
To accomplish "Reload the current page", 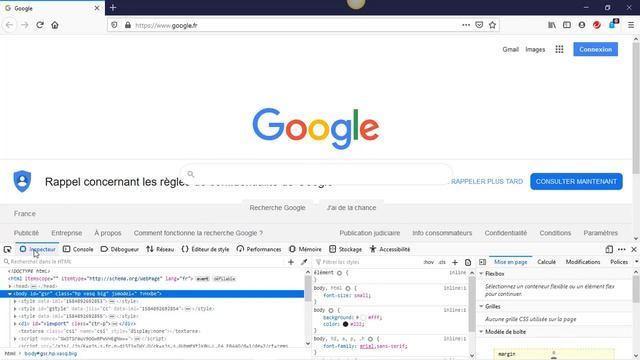I will coord(40,25).
